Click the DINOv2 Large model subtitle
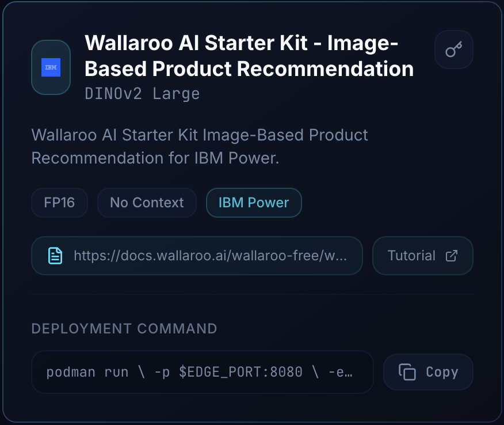 142,93
